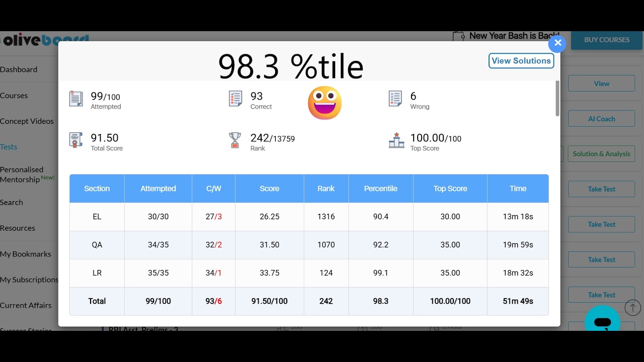Click the LR section cell

point(97,273)
